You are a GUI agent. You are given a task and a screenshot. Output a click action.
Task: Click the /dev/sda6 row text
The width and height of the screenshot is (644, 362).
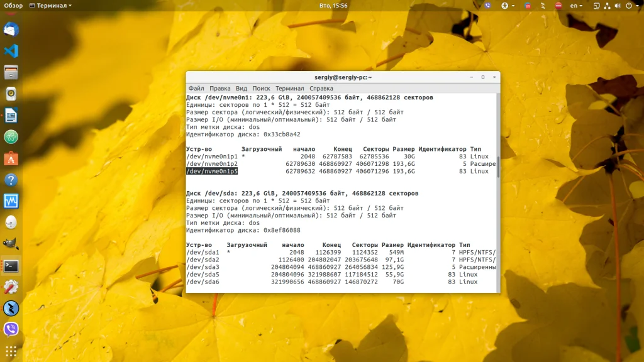point(203,282)
